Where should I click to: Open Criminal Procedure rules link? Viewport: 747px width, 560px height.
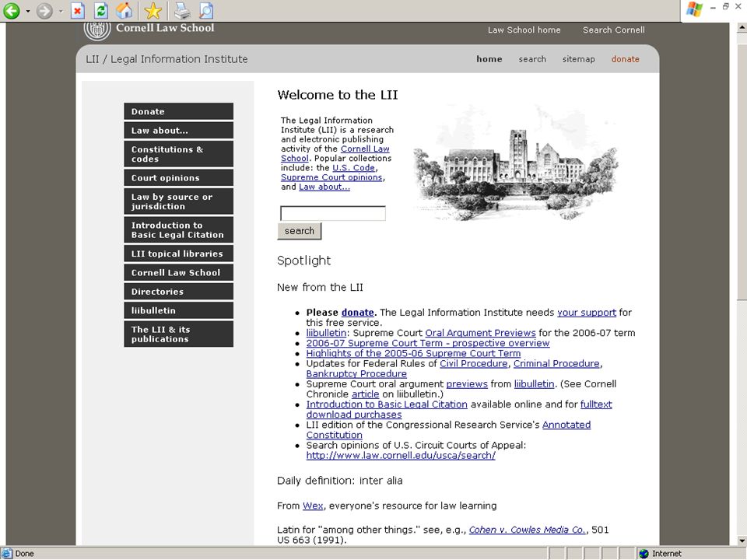tap(556, 363)
